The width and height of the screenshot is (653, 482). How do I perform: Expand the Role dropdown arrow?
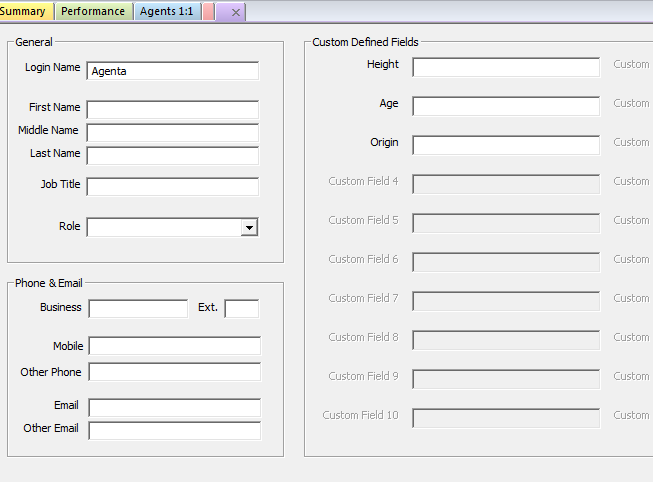tap(249, 228)
